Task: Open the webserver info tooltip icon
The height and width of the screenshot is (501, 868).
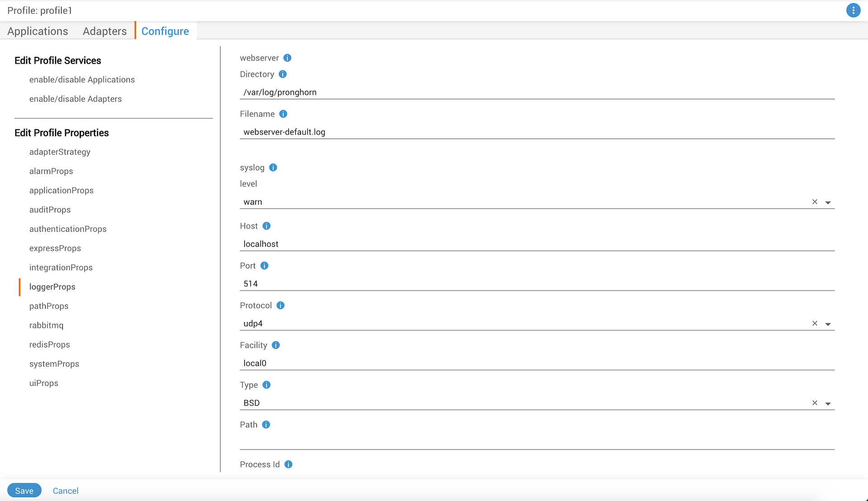Action: coord(288,58)
